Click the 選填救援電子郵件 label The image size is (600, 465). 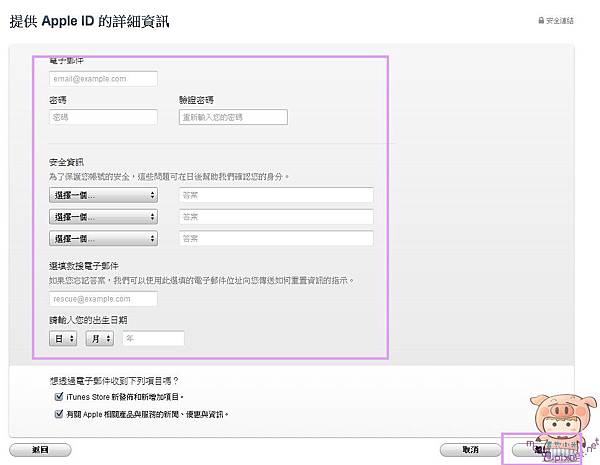pyautogui.click(x=84, y=266)
